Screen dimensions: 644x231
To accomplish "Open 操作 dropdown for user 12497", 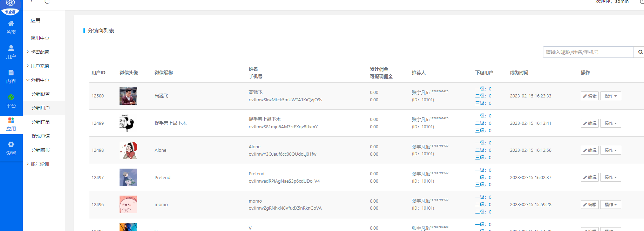I will pyautogui.click(x=611, y=177).
